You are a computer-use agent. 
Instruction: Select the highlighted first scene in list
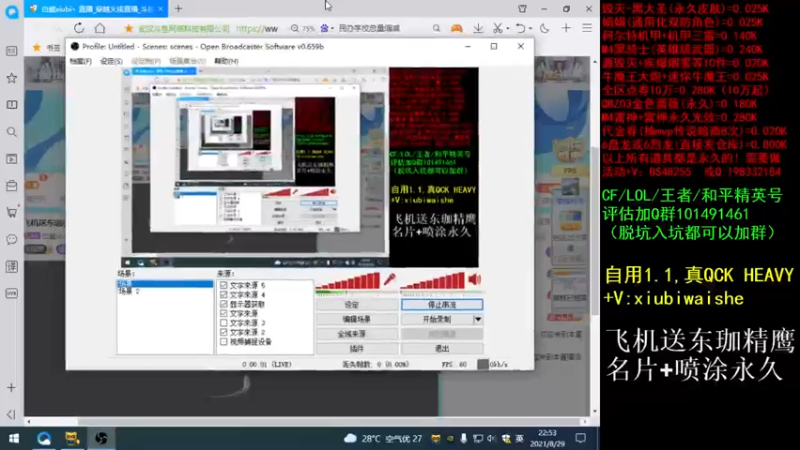point(165,283)
